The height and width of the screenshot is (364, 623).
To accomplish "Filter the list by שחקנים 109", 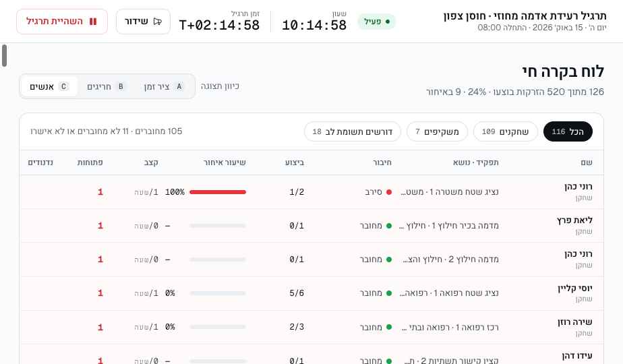I will tap(506, 131).
